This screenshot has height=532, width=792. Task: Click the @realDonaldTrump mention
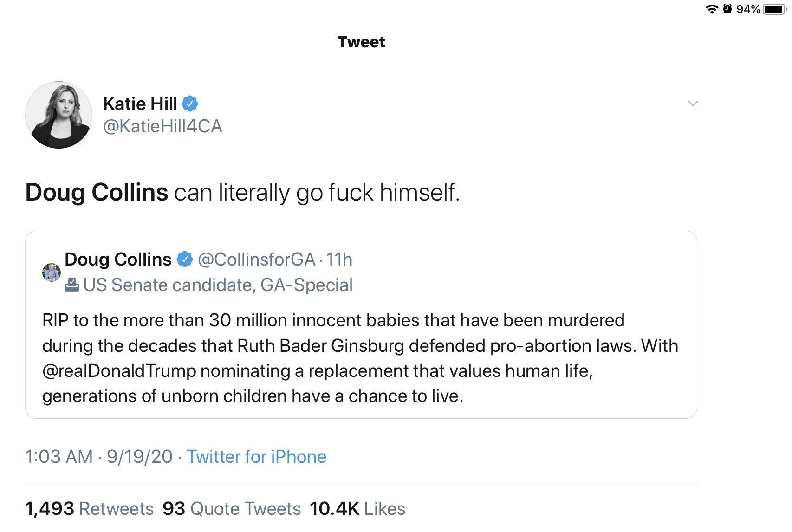pyautogui.click(x=119, y=371)
